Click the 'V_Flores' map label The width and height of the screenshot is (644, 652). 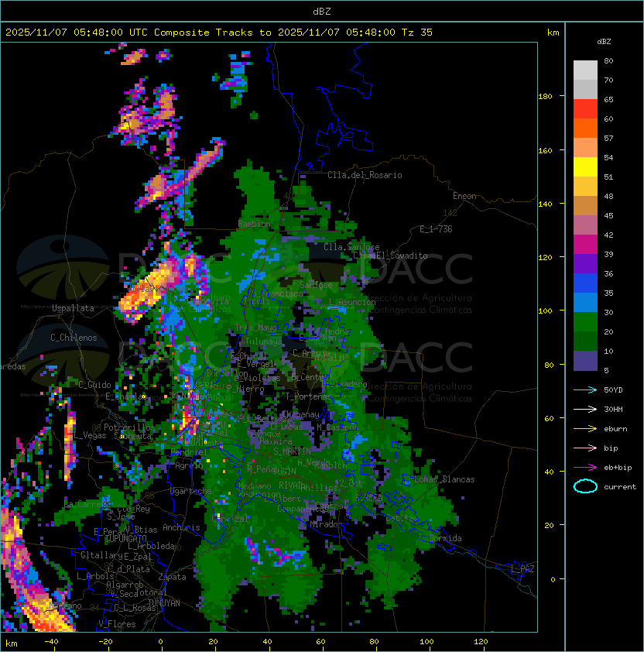pos(117,624)
